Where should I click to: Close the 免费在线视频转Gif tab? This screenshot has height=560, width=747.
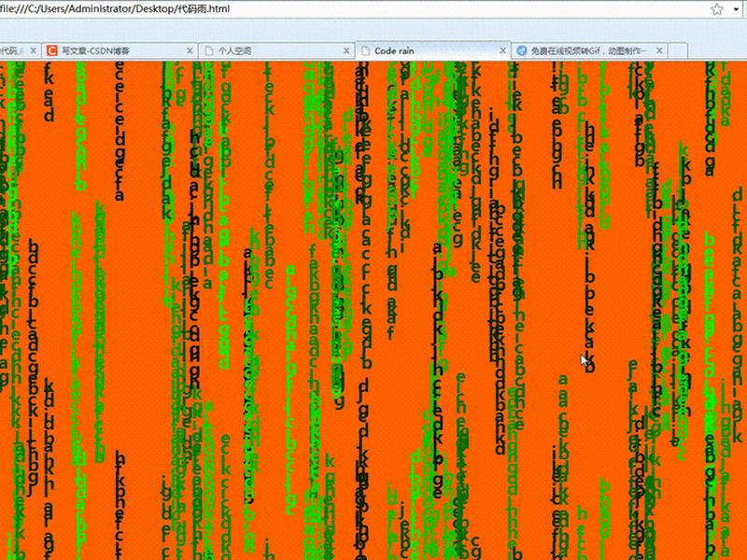point(660,50)
